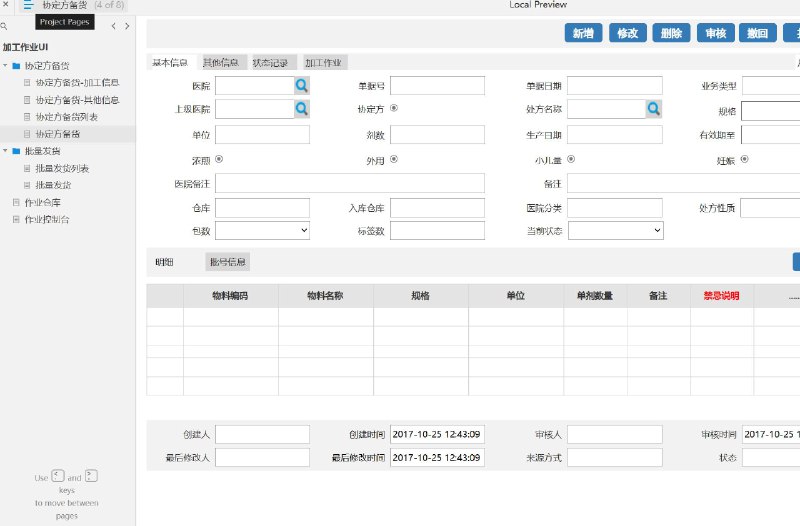
Task: Click the 最后修改人 input field
Action: point(262,457)
